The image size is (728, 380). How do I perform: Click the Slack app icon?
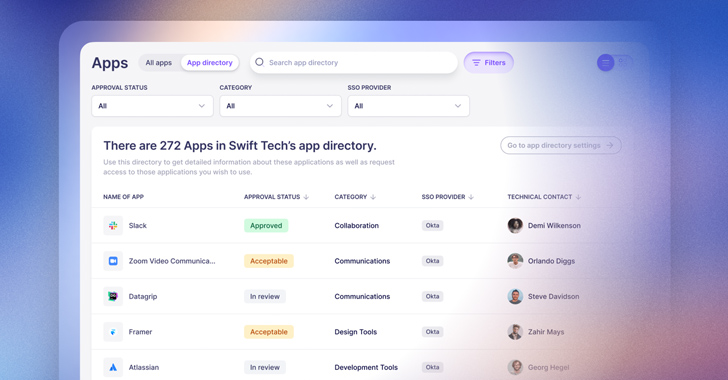pos(113,226)
